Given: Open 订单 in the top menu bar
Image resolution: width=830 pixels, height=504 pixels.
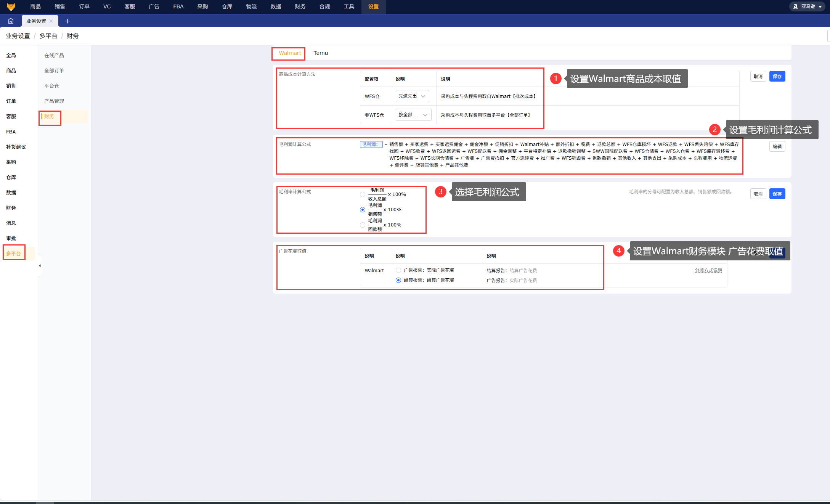Looking at the screenshot, I should coord(84,6).
